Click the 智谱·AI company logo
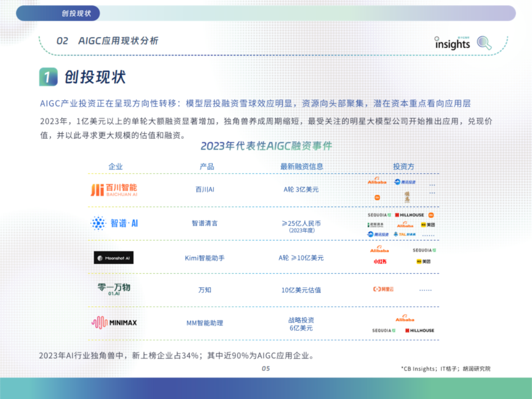 coord(114,223)
